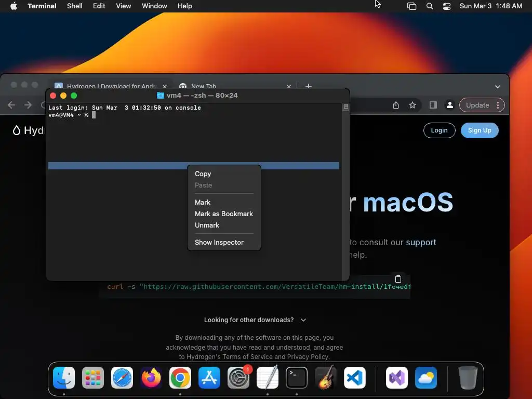The width and height of the screenshot is (532, 399).
Task: Launch GarageBand from the Dock
Action: (x=326, y=378)
